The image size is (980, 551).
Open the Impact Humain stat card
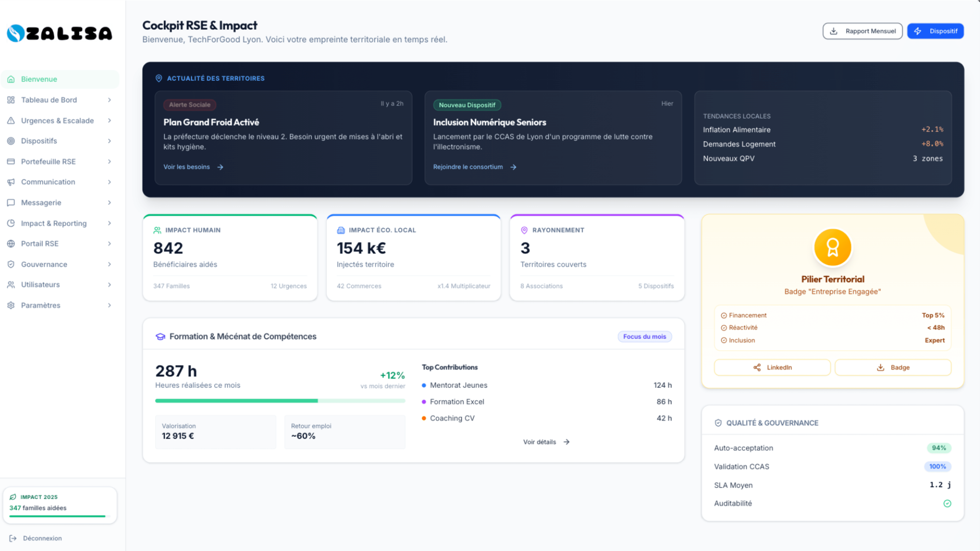(230, 258)
